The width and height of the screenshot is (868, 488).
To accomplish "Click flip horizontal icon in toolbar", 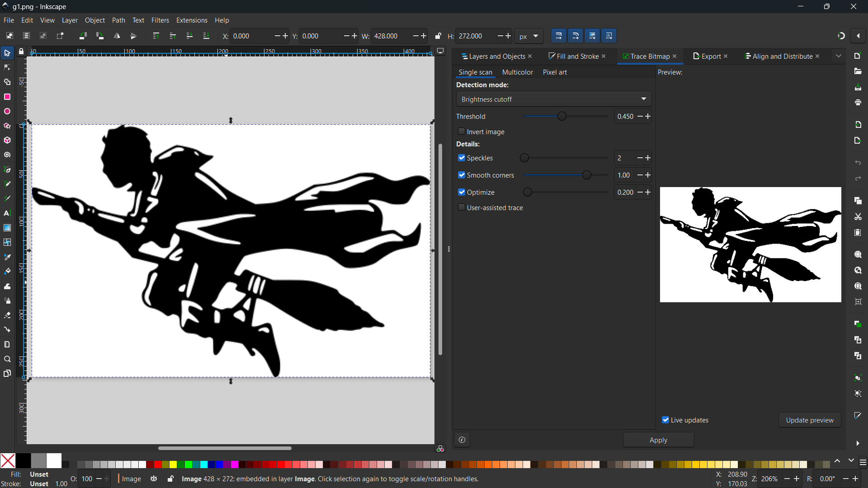I will 117,36.
